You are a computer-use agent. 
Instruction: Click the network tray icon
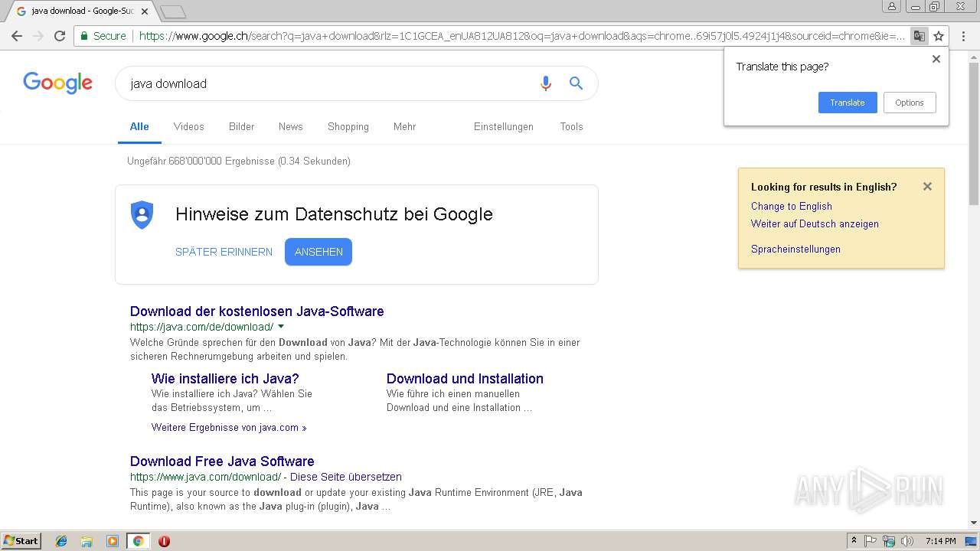(889, 541)
